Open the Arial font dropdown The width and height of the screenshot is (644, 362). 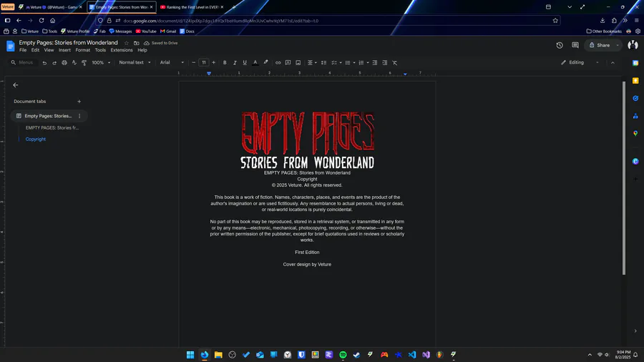click(x=172, y=63)
